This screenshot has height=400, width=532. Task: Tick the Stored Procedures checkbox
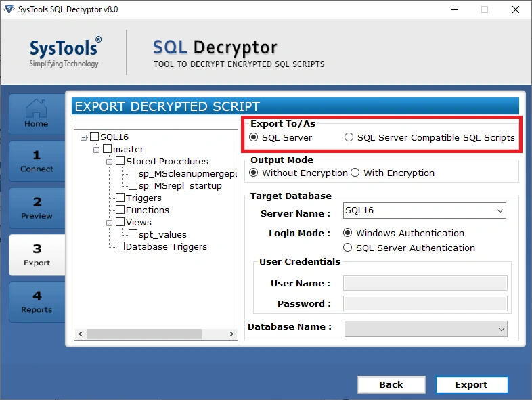(120, 162)
